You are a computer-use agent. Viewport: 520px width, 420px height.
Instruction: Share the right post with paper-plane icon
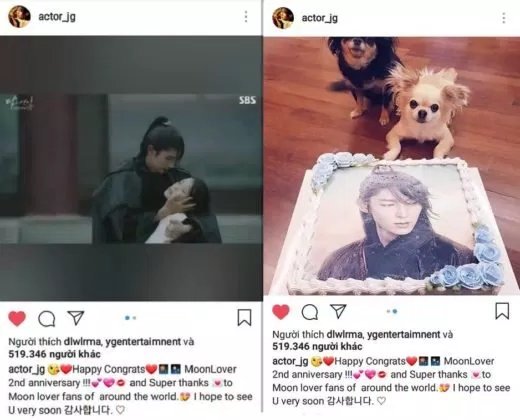point(338,311)
